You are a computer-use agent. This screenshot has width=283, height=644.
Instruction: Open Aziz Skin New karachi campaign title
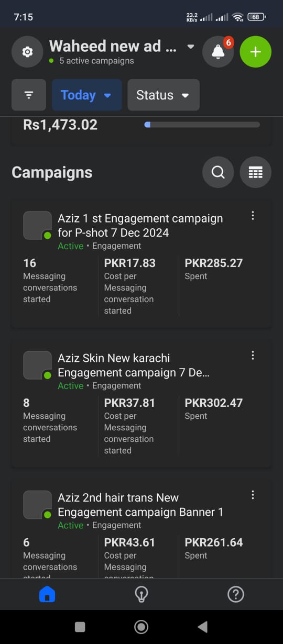[x=134, y=365]
